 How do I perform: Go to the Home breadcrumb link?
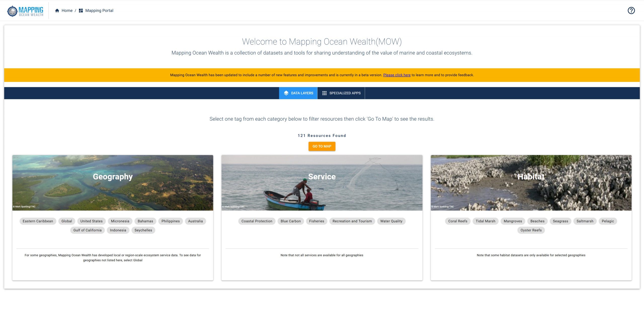[x=67, y=11]
